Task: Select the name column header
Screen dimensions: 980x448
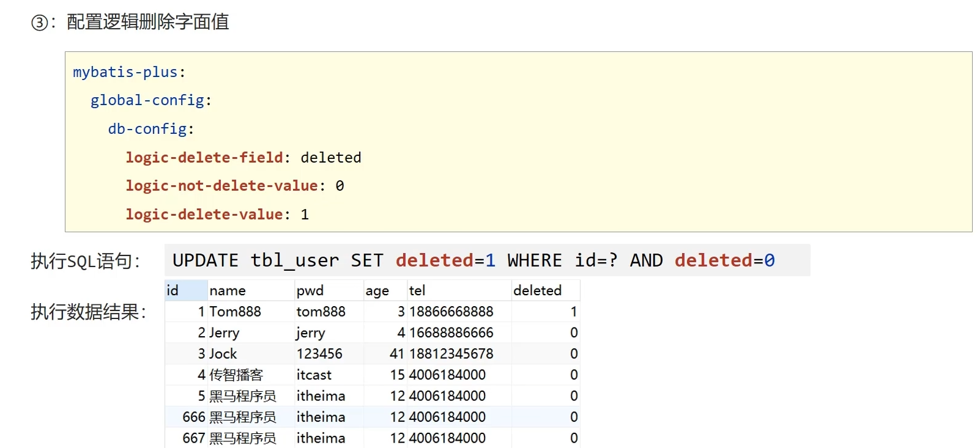Action: tap(251, 290)
